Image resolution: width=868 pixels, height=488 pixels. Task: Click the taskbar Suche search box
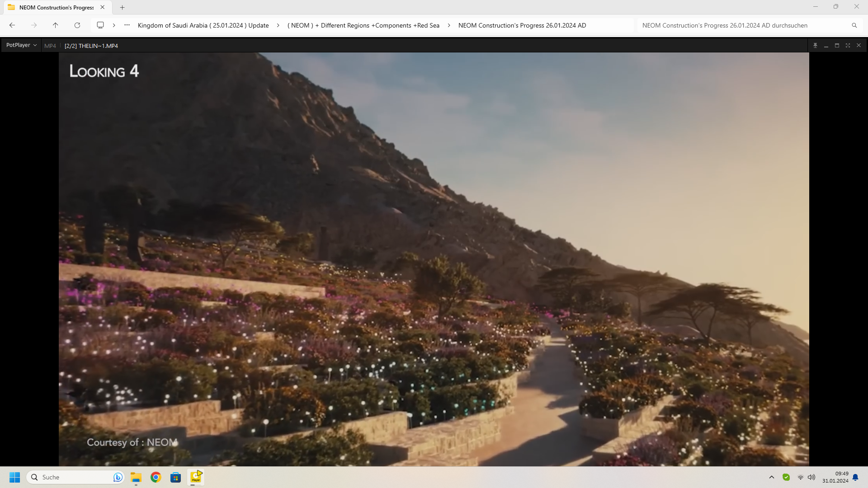75,477
